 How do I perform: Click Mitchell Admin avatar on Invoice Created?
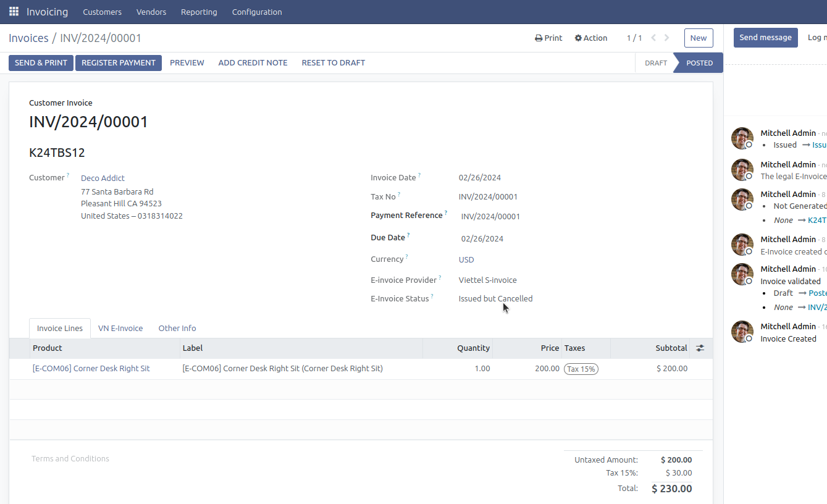coord(742,332)
